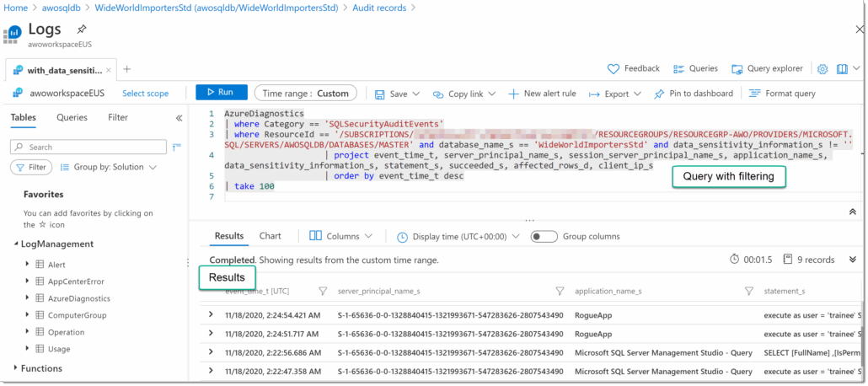Expand row 11/18/2020, 2:22:56.686 AM

pos(211,352)
